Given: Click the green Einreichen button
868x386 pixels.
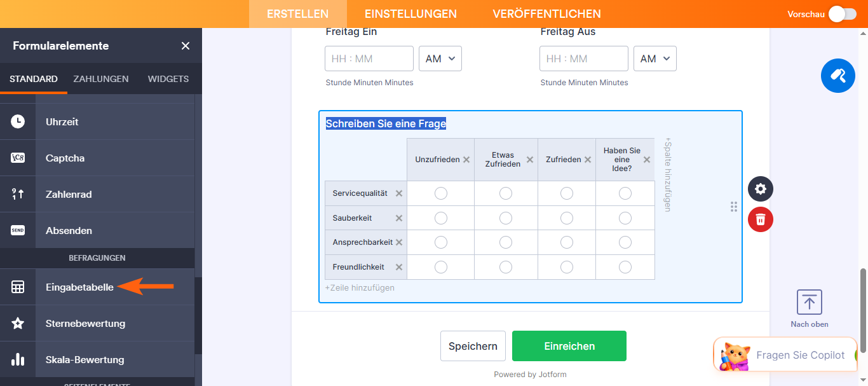Looking at the screenshot, I should click(x=569, y=346).
